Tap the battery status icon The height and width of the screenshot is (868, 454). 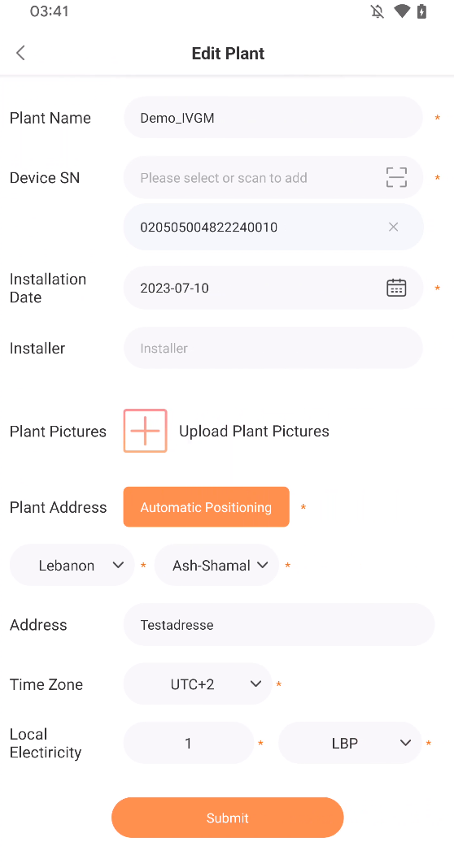pos(421,11)
